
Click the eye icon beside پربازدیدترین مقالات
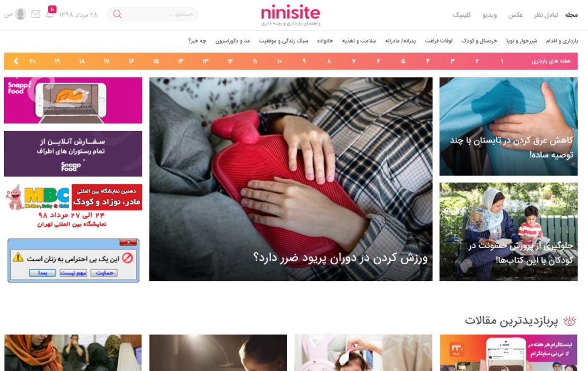coord(570,321)
